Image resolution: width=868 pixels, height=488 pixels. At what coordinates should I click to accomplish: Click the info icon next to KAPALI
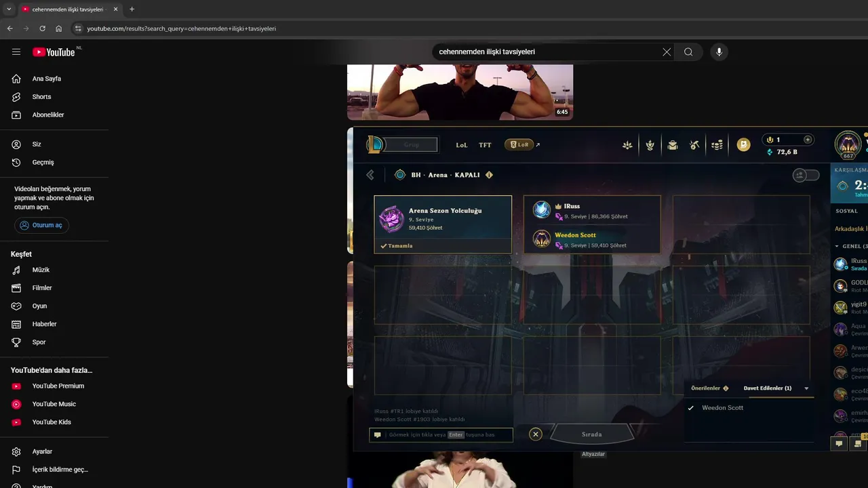click(489, 175)
